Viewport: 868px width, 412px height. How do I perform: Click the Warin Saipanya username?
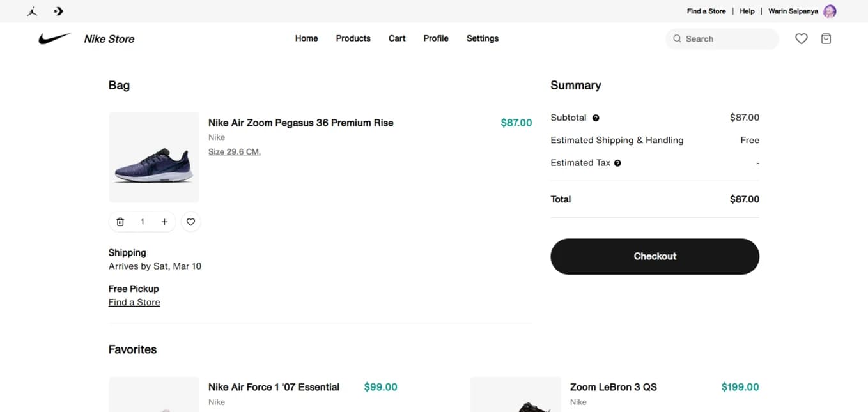793,11
